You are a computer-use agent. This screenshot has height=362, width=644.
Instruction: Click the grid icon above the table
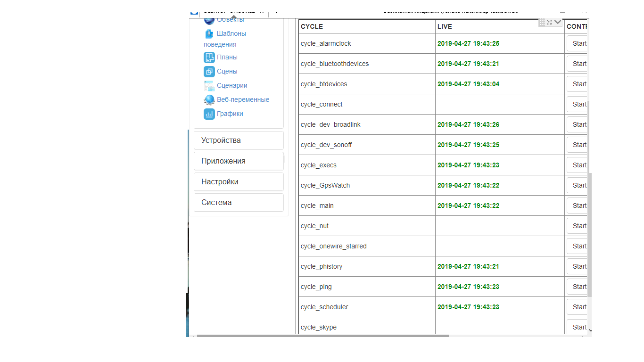(x=542, y=22)
